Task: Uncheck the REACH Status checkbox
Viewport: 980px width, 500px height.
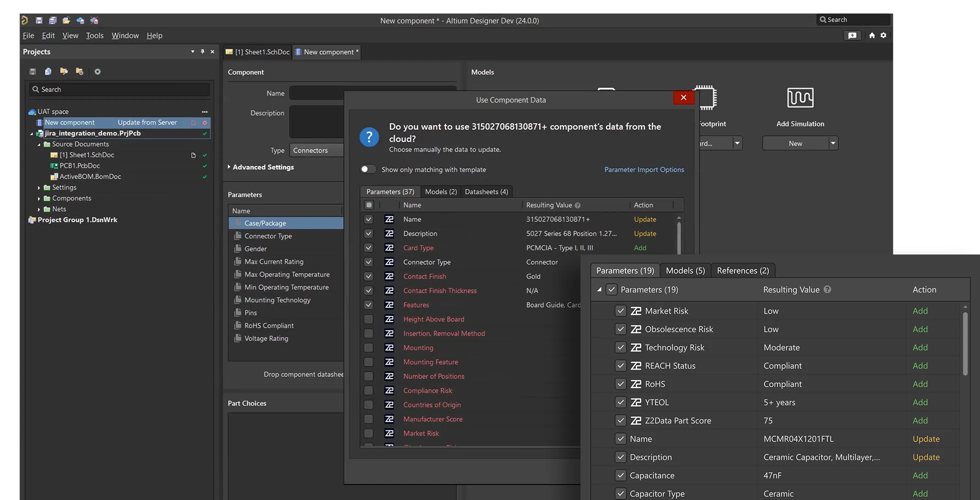Action: 620,365
